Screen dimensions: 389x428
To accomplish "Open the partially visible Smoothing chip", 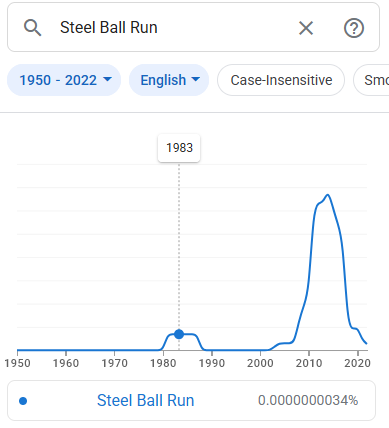I will (x=371, y=80).
